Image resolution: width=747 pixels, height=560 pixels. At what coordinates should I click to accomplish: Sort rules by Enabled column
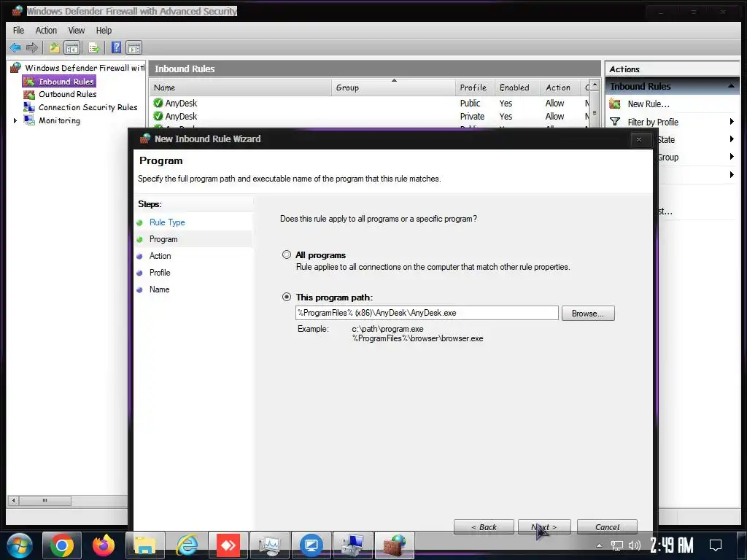coord(518,87)
